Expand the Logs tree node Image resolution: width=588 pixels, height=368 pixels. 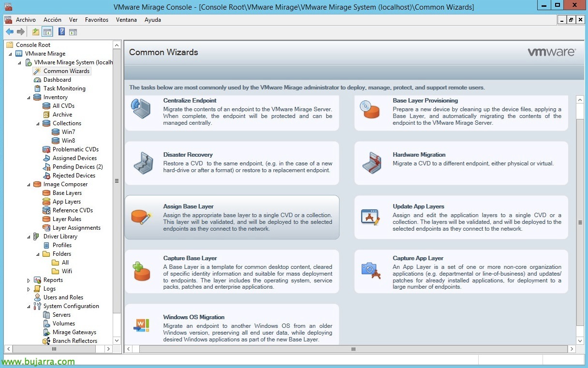click(29, 289)
